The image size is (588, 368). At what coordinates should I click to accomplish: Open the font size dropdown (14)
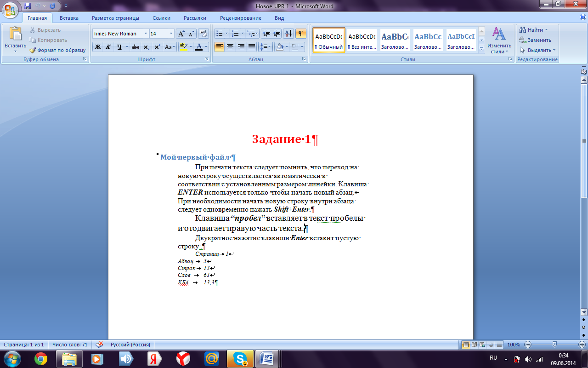(171, 34)
